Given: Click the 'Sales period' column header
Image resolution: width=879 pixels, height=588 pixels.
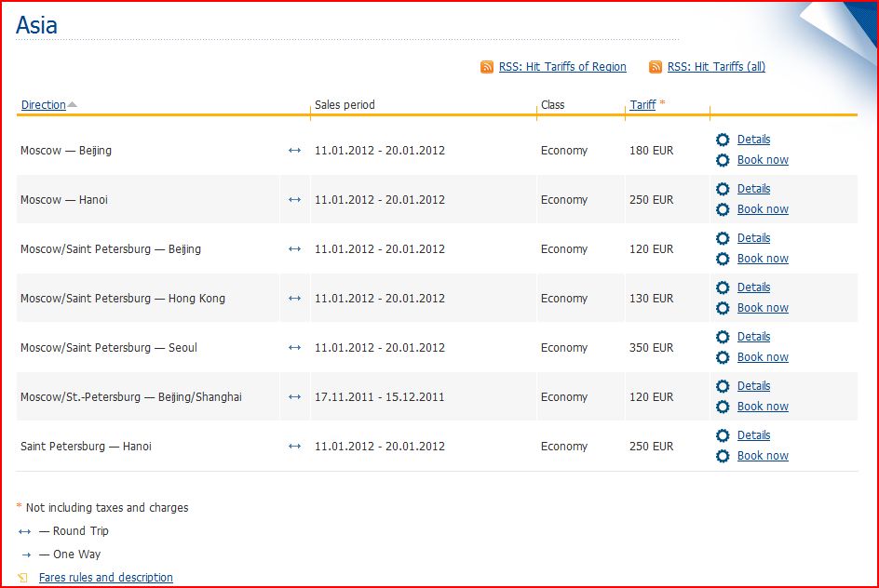Looking at the screenshot, I should (x=345, y=105).
